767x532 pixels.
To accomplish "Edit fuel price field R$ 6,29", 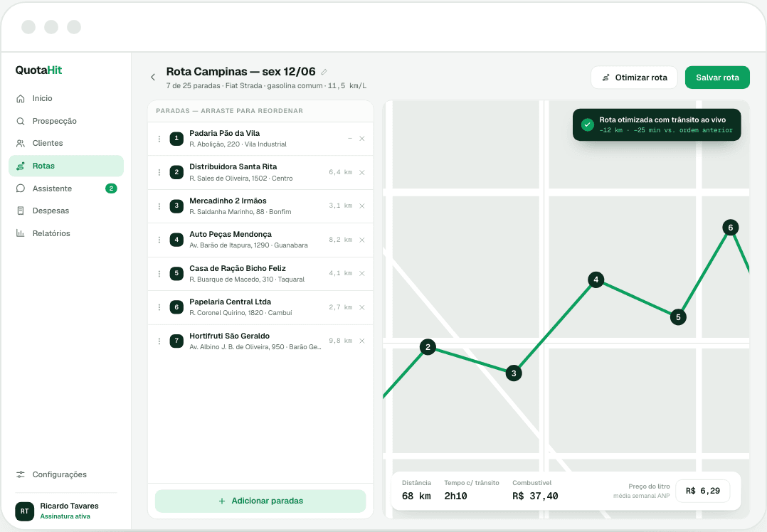I will [702, 491].
